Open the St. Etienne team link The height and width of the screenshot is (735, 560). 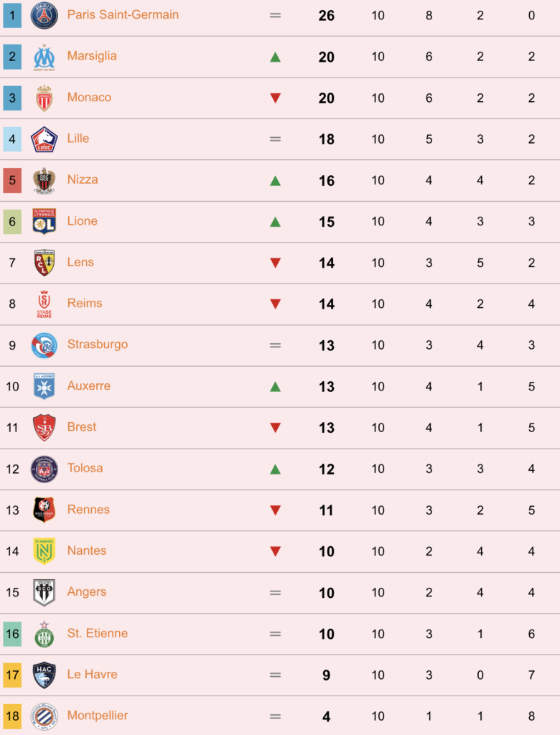pos(98,633)
